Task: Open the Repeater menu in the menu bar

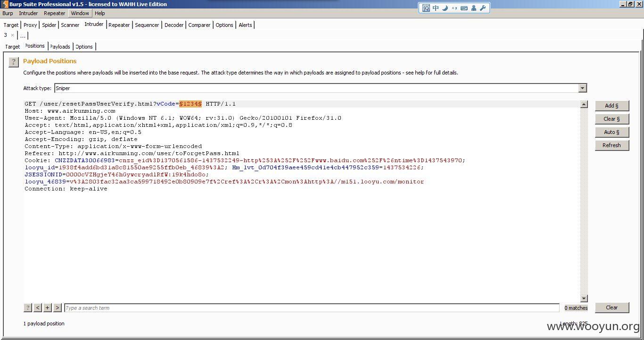Action: [55, 13]
